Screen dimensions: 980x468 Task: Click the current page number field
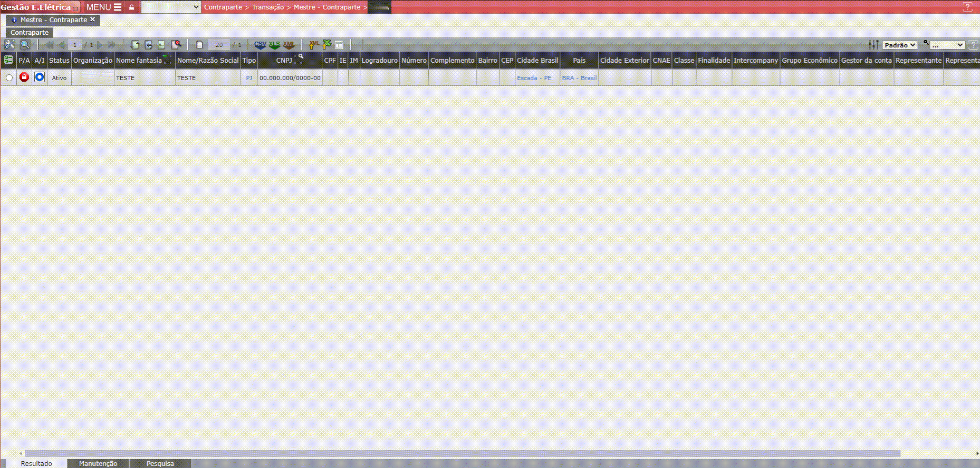(75, 45)
